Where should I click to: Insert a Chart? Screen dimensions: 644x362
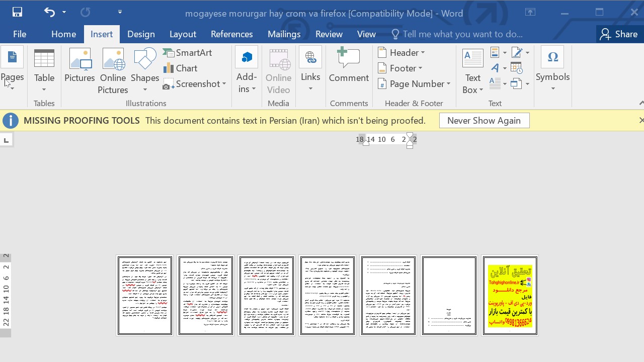(180, 68)
